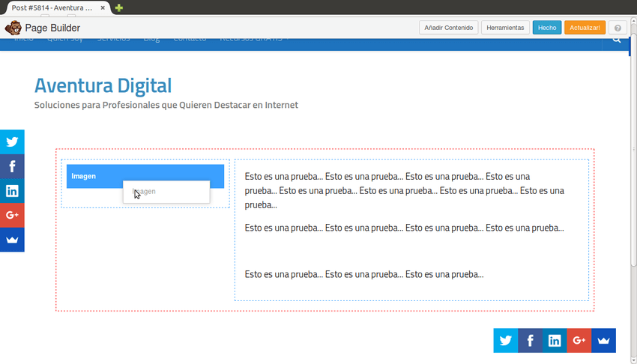Image resolution: width=637 pixels, height=364 pixels.
Task: Click the LinkedIn icon in left sidebar
Action: tap(12, 191)
